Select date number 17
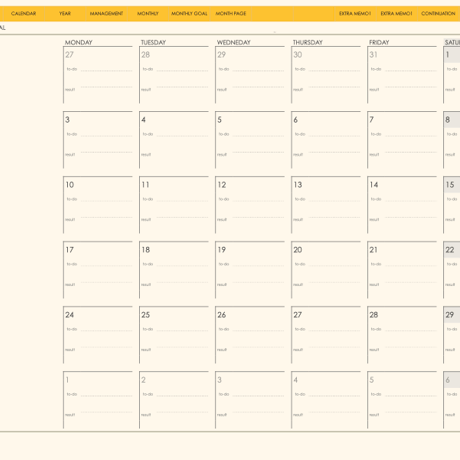Image resolution: width=460 pixels, height=460 pixels. [69, 250]
